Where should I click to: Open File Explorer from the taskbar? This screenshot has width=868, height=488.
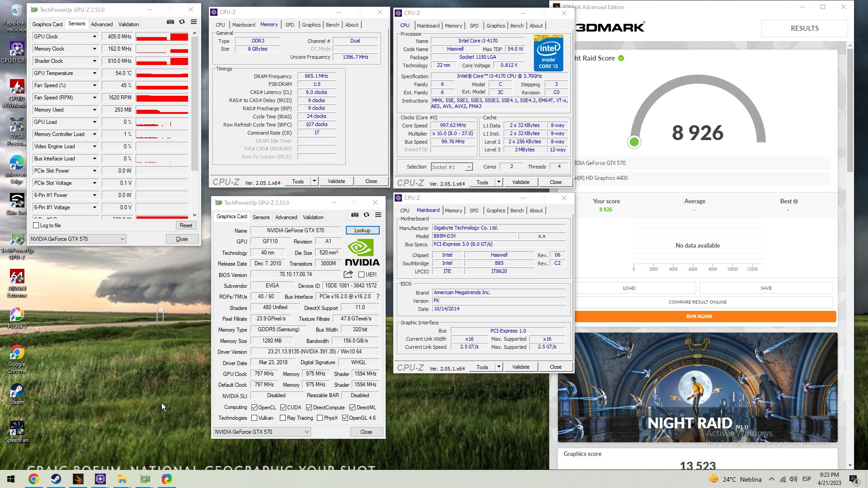(122, 479)
